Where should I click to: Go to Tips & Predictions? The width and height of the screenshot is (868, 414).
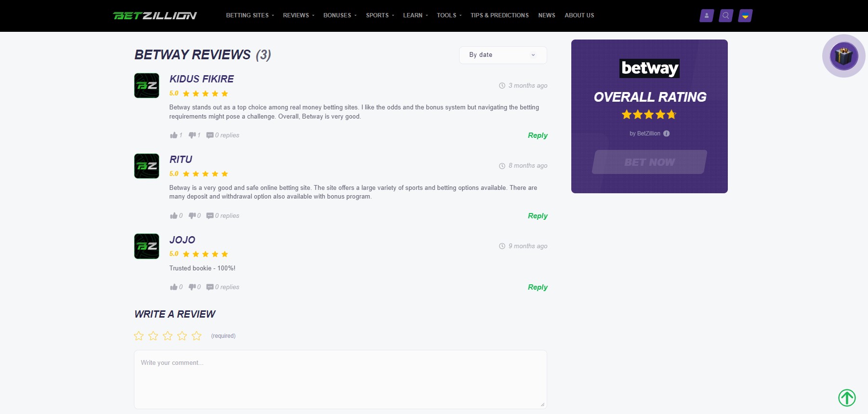click(x=500, y=15)
